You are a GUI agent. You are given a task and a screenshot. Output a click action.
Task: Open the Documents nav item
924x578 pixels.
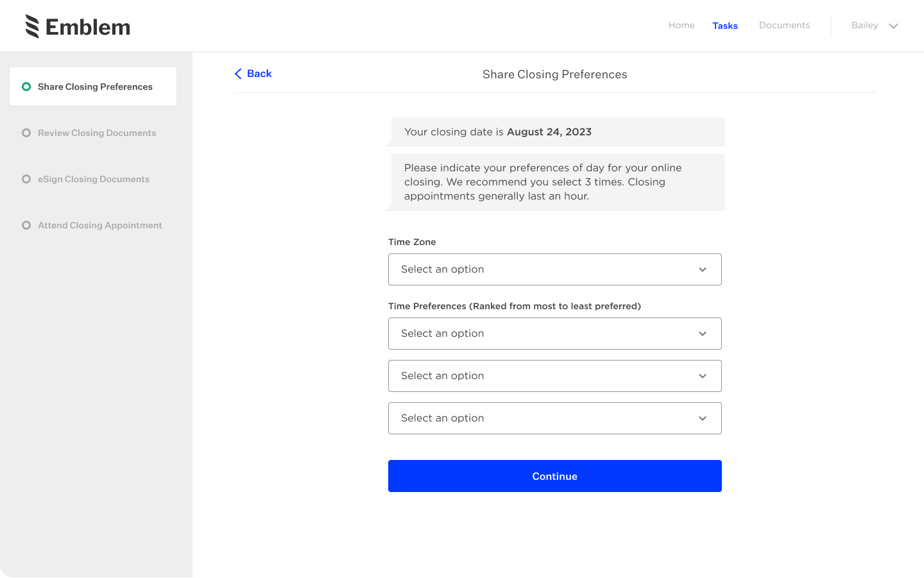coord(784,26)
